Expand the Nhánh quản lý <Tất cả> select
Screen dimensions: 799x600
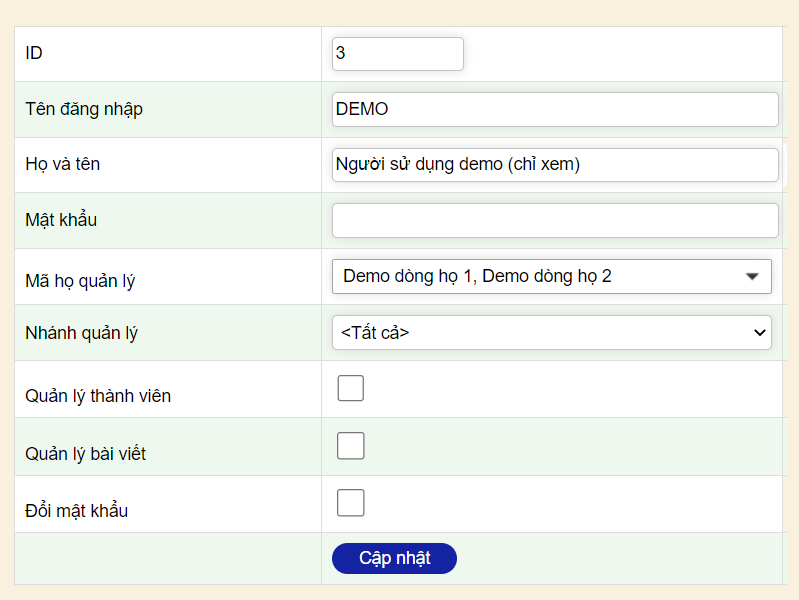coord(551,332)
